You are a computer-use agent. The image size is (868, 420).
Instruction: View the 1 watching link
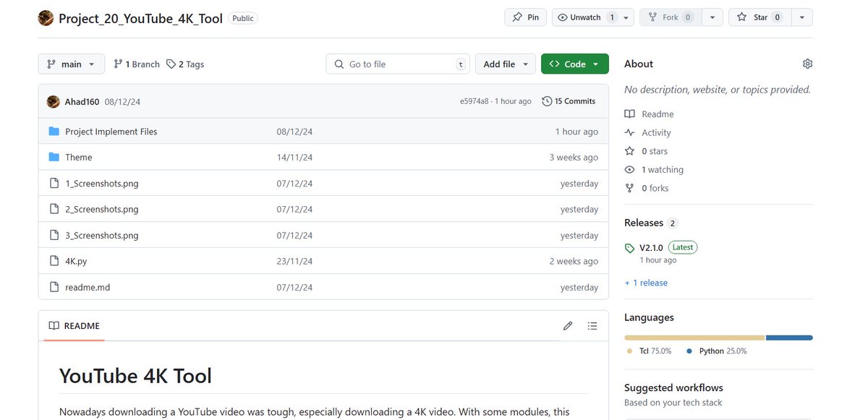pos(654,170)
